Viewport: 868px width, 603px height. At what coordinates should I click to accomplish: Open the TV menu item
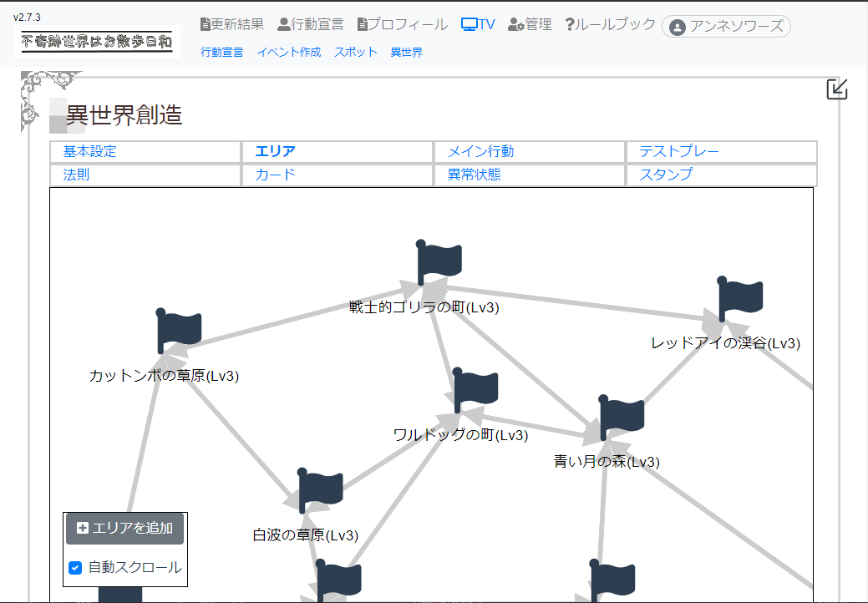tap(478, 24)
